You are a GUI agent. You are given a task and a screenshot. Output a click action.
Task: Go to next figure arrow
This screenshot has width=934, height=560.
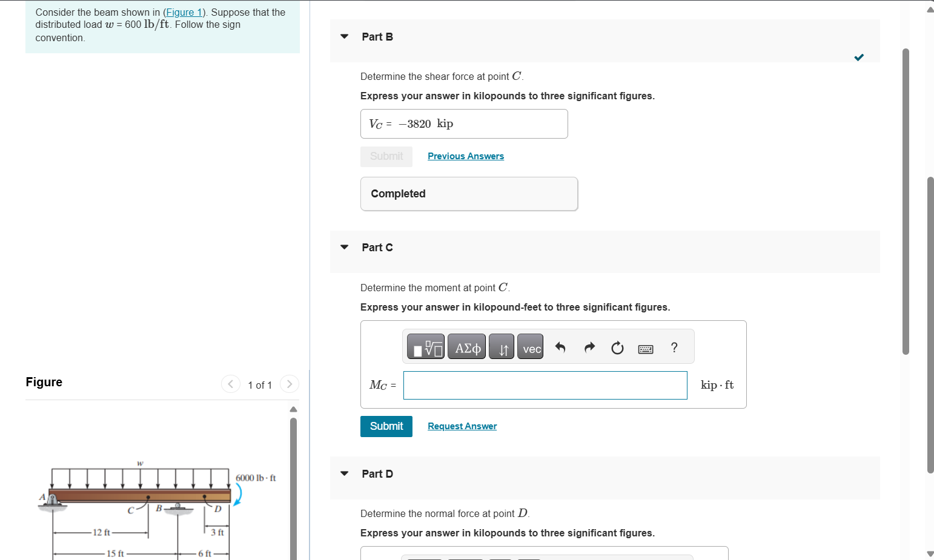click(290, 384)
